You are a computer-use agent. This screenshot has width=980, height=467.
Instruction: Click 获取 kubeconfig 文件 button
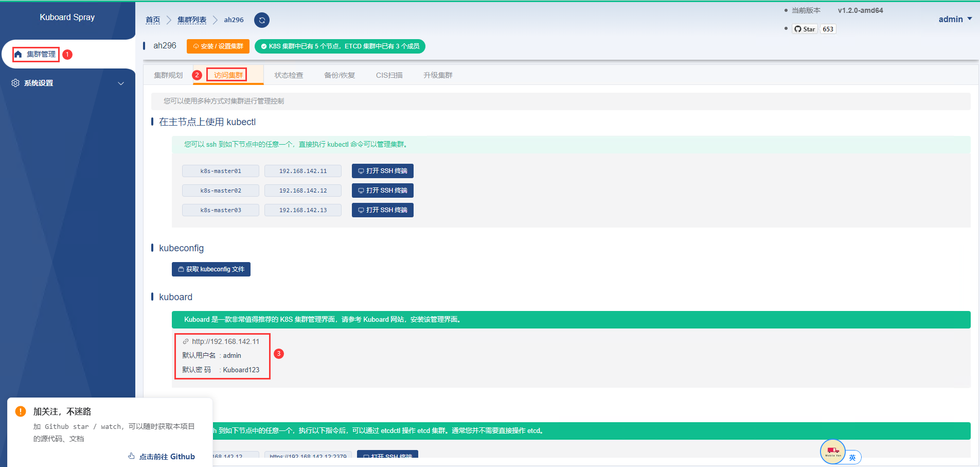tap(211, 269)
